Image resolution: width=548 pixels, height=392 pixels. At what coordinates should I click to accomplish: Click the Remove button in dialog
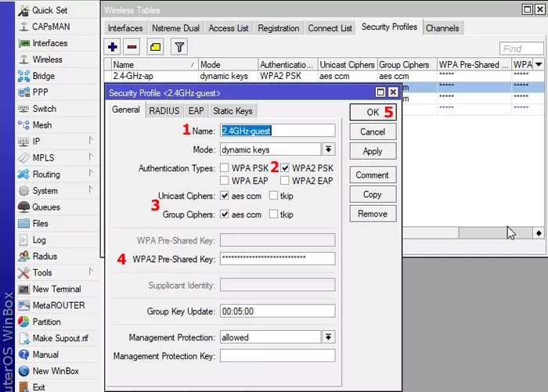(373, 214)
